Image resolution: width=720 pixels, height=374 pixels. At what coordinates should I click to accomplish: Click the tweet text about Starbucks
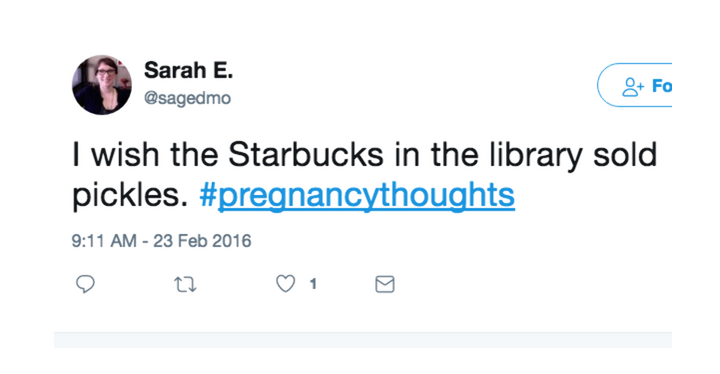point(364,175)
